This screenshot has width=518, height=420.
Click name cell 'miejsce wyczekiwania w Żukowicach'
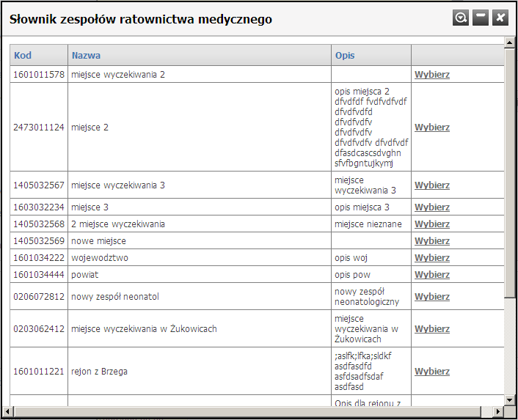coord(200,329)
